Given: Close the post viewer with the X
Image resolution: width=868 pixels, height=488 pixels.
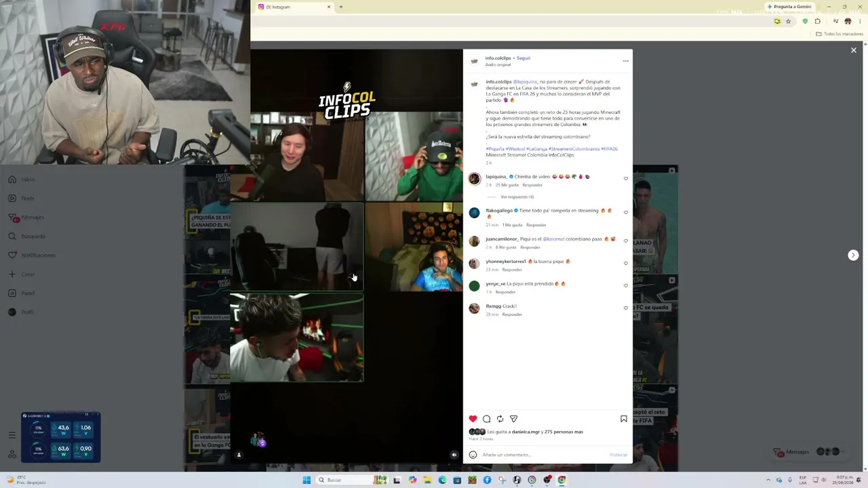Looking at the screenshot, I should point(854,50).
